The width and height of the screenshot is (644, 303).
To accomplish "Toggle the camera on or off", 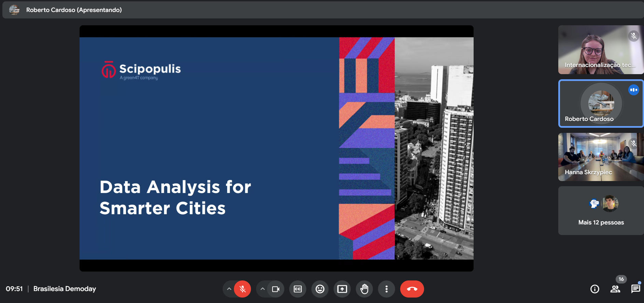I will tap(276, 289).
